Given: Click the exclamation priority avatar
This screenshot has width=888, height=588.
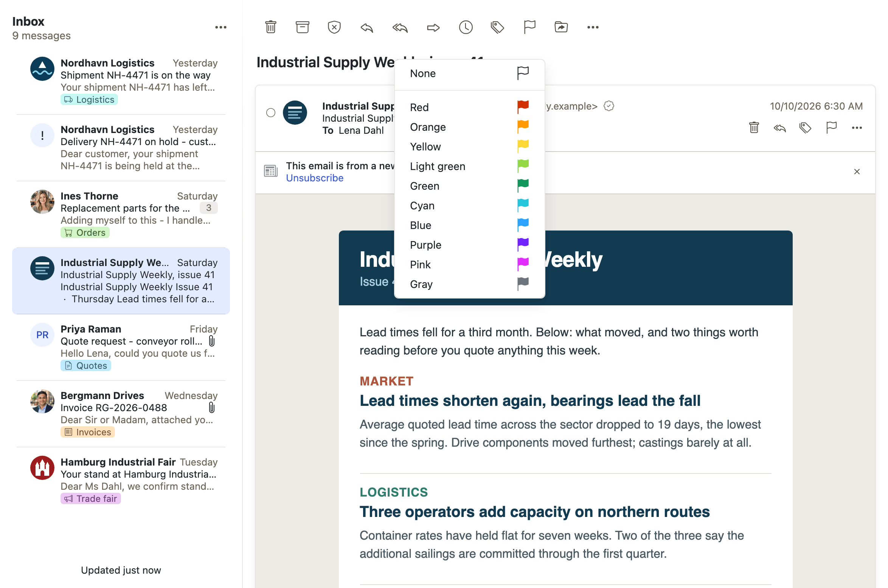Looking at the screenshot, I should click(x=42, y=135).
